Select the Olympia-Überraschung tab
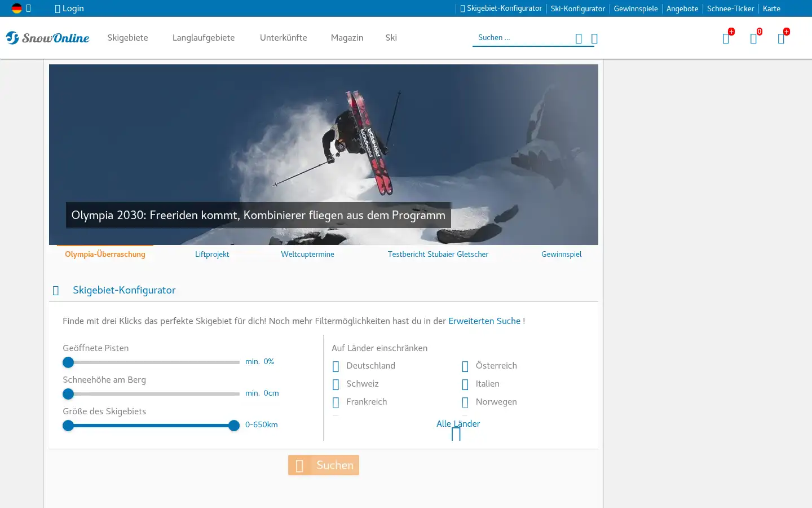Image resolution: width=812 pixels, height=508 pixels. (x=105, y=254)
